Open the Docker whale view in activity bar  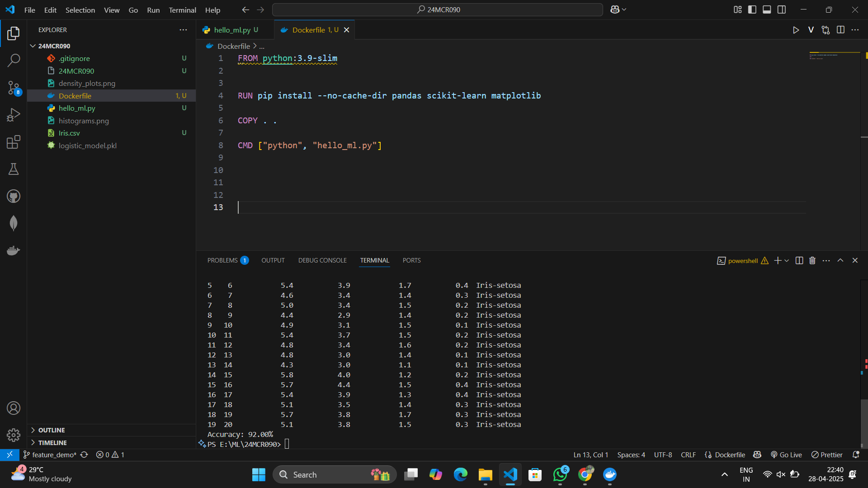14,250
